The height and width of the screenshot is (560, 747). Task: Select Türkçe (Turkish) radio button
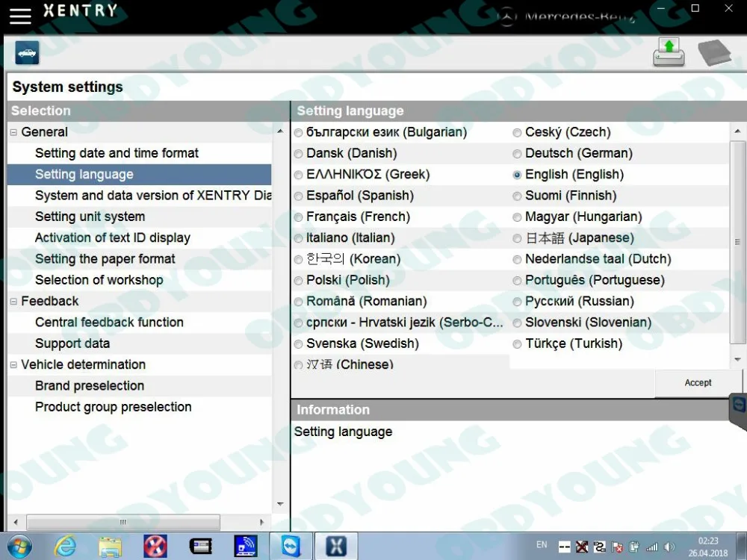[517, 343]
